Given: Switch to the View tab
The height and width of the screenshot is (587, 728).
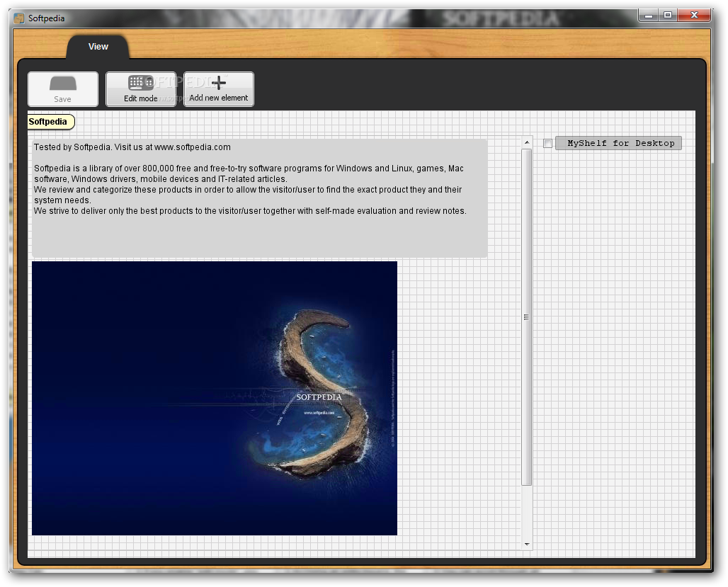Looking at the screenshot, I should coord(98,47).
